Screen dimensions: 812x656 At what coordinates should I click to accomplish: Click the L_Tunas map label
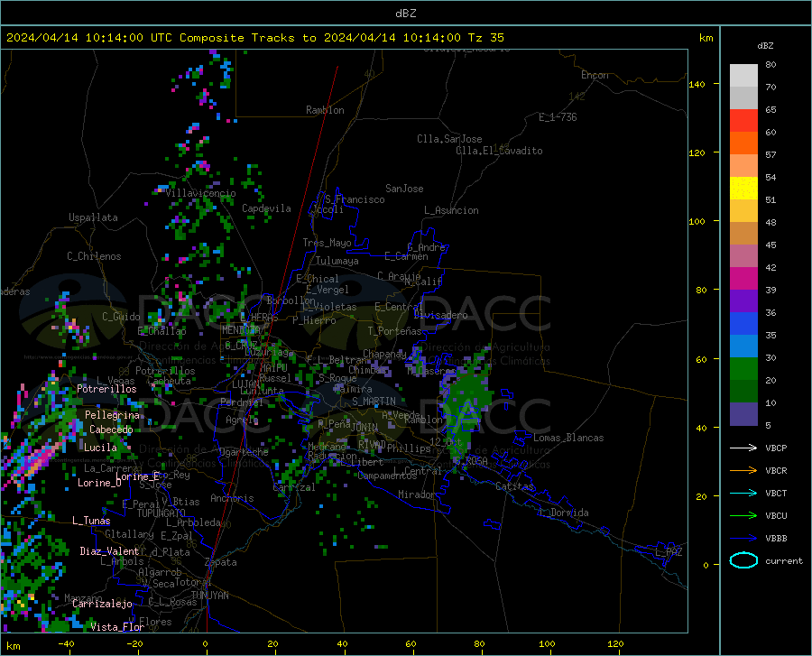pyautogui.click(x=91, y=521)
